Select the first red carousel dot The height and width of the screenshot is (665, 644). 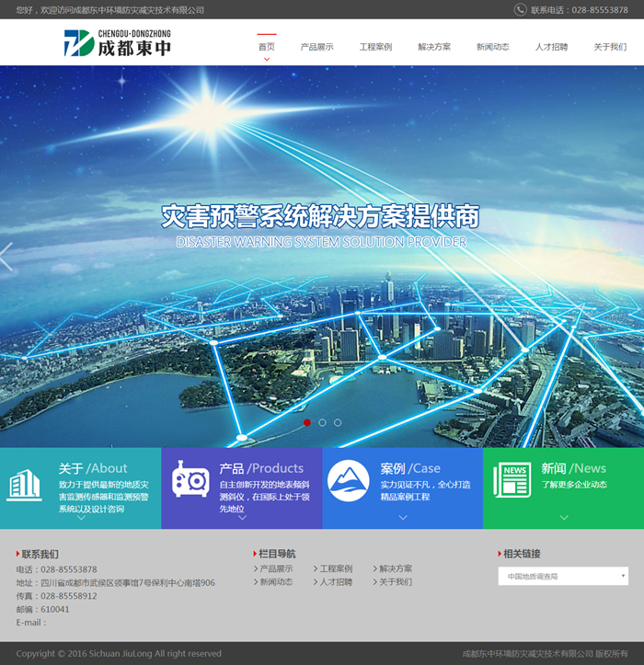click(306, 422)
